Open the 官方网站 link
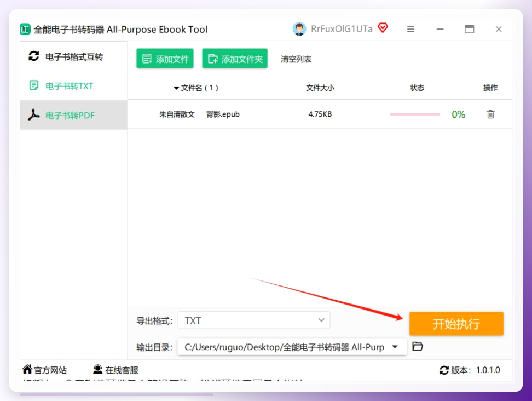 coord(50,370)
